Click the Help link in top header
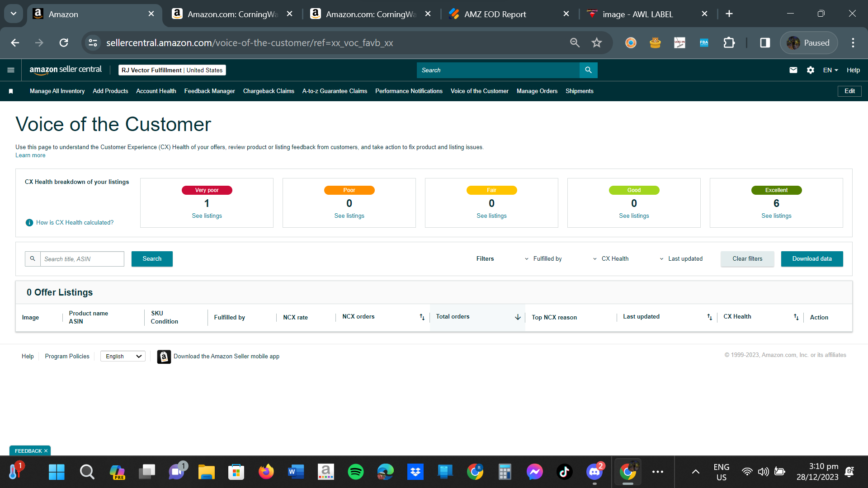The height and width of the screenshot is (488, 868). click(853, 70)
